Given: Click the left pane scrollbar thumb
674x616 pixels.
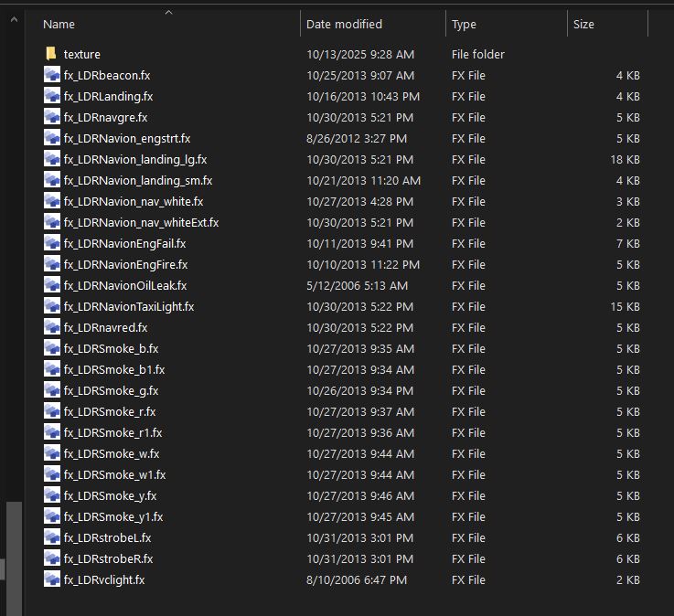Looking at the screenshot, I should (15, 558).
